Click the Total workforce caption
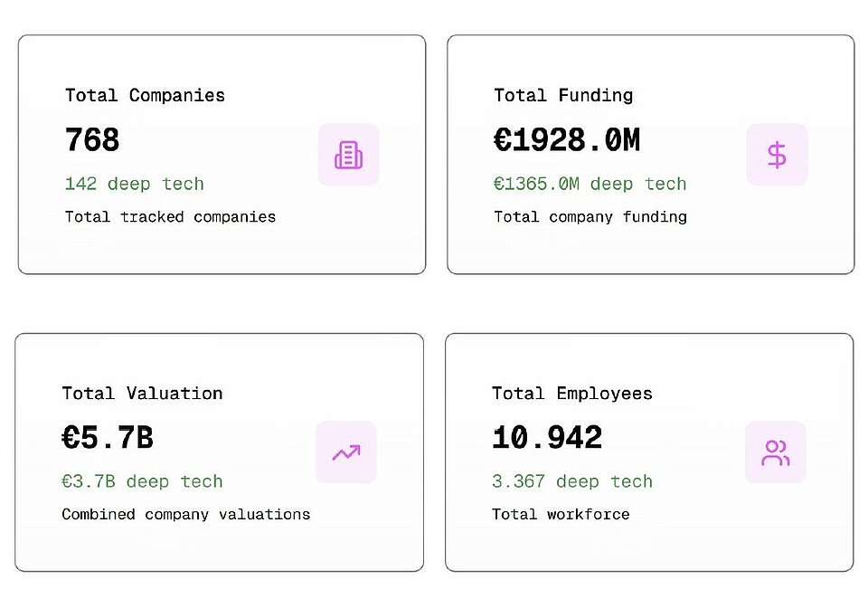 [561, 515]
